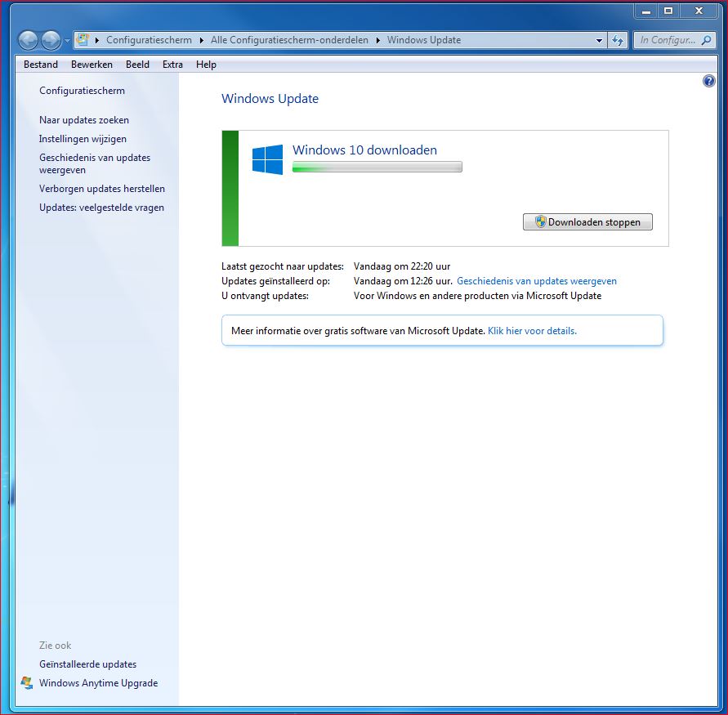The image size is (728, 715).
Task: Click the search magnifier icon
Action: (x=706, y=40)
